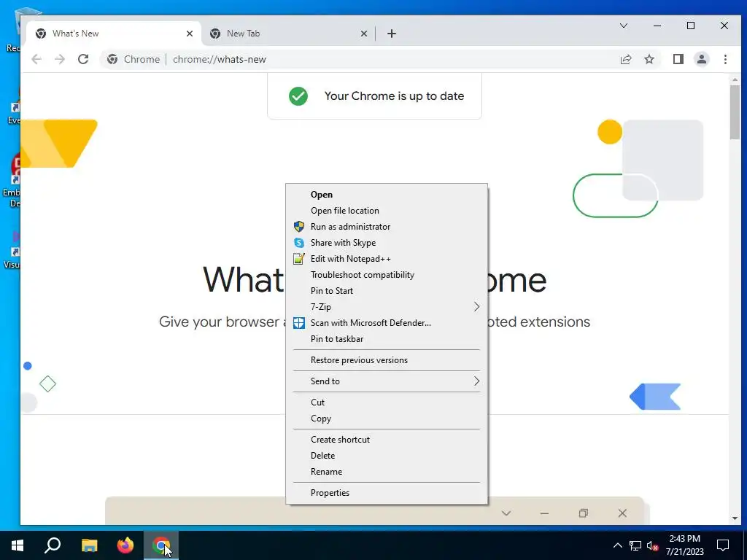
Task: Choose Run as administrator
Action: pos(387,227)
